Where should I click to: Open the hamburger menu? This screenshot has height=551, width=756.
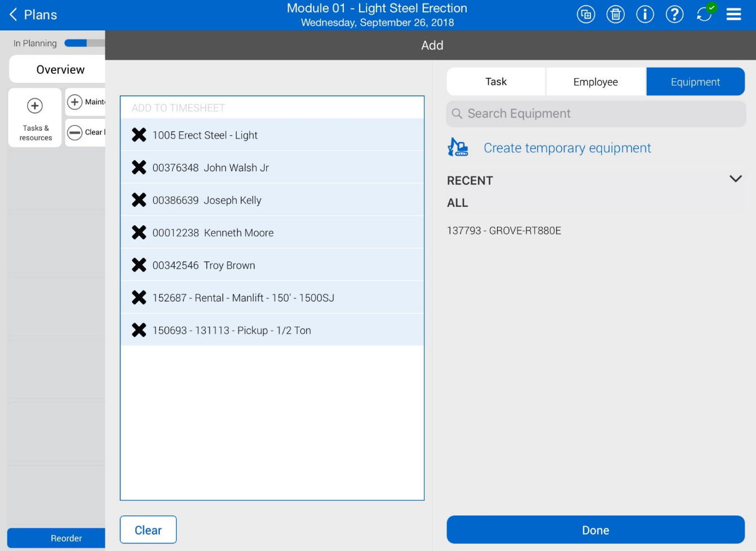coord(733,15)
